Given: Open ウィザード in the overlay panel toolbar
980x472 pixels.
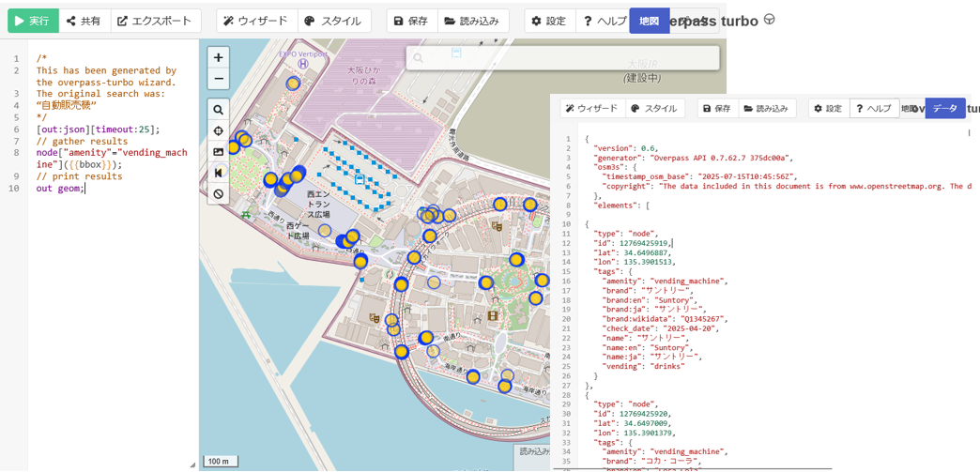Looking at the screenshot, I should point(592,108).
